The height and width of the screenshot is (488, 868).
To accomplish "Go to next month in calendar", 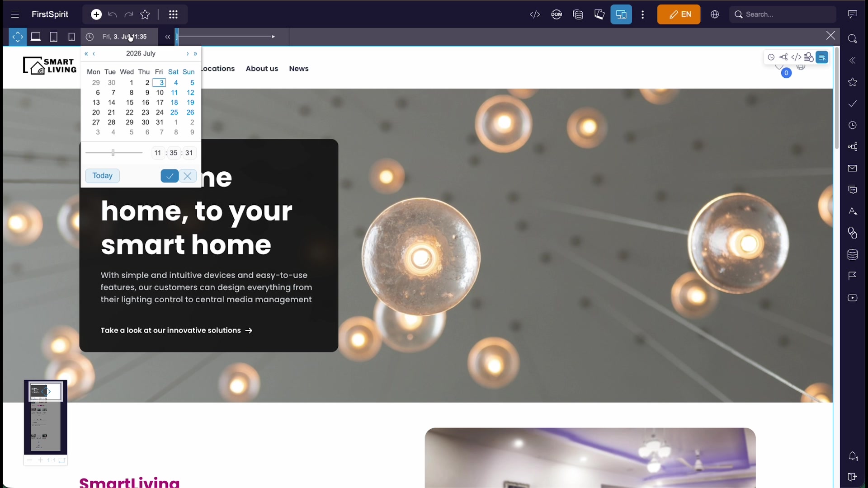I will [188, 53].
